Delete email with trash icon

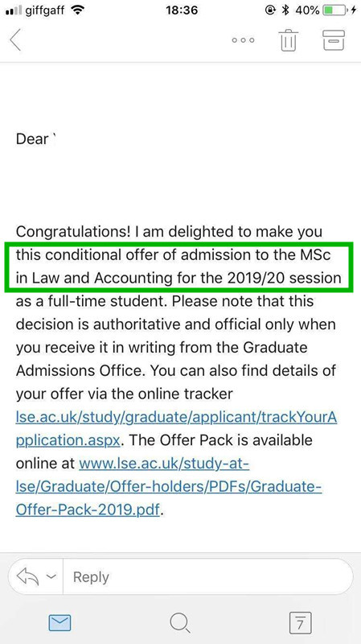[289, 39]
